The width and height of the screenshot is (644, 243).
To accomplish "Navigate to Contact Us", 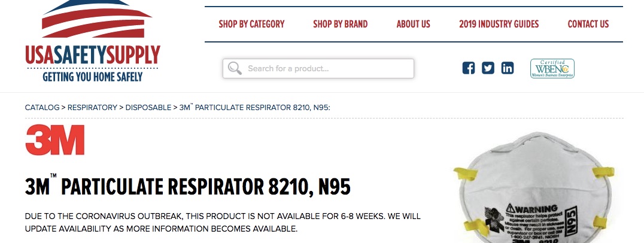I will click(588, 25).
